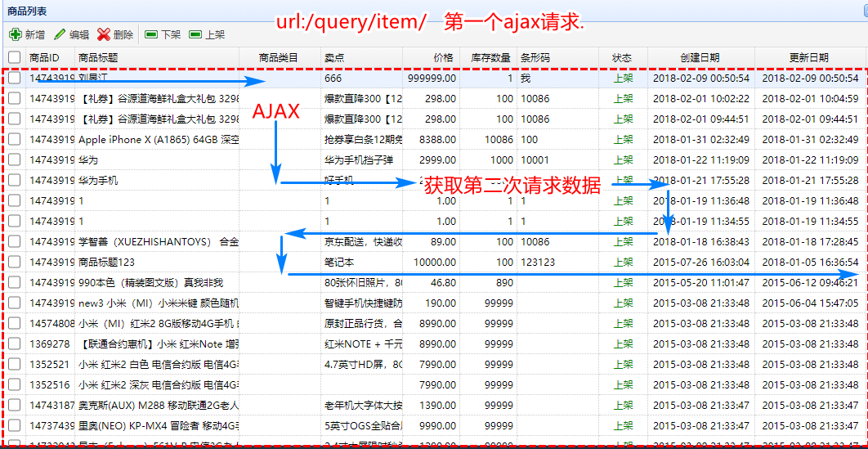
Task: Click the selling point cell '666'
Action: click(x=333, y=78)
